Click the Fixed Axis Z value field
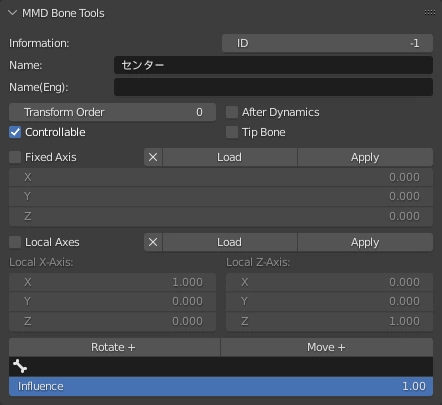Screen dimensions: 442x405 pos(221,216)
